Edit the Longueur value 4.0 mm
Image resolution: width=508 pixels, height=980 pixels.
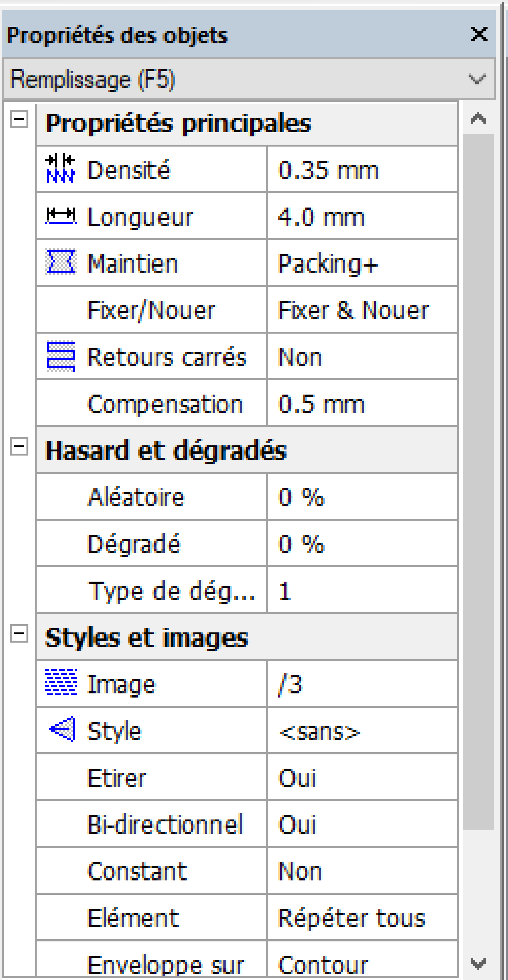point(362,216)
